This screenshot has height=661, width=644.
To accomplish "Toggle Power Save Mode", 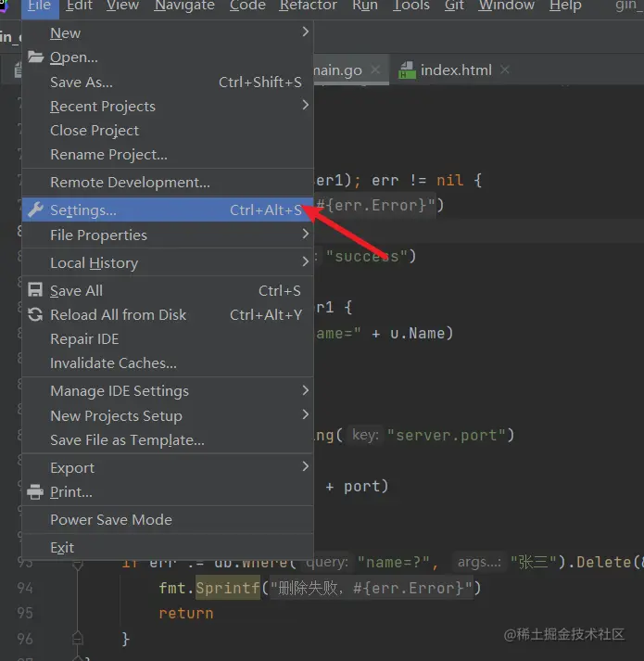I will (168, 519).
